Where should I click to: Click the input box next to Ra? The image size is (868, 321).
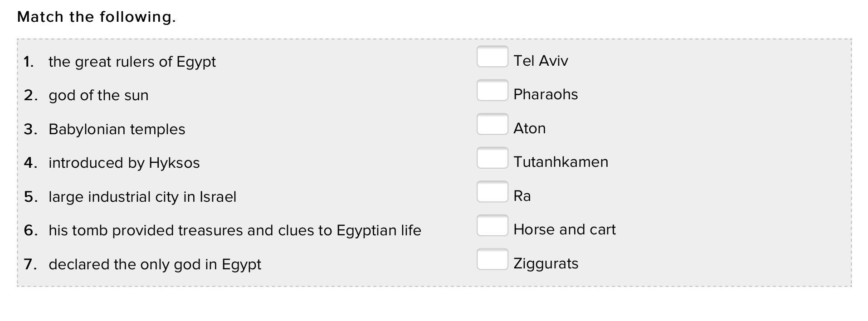tap(492, 192)
